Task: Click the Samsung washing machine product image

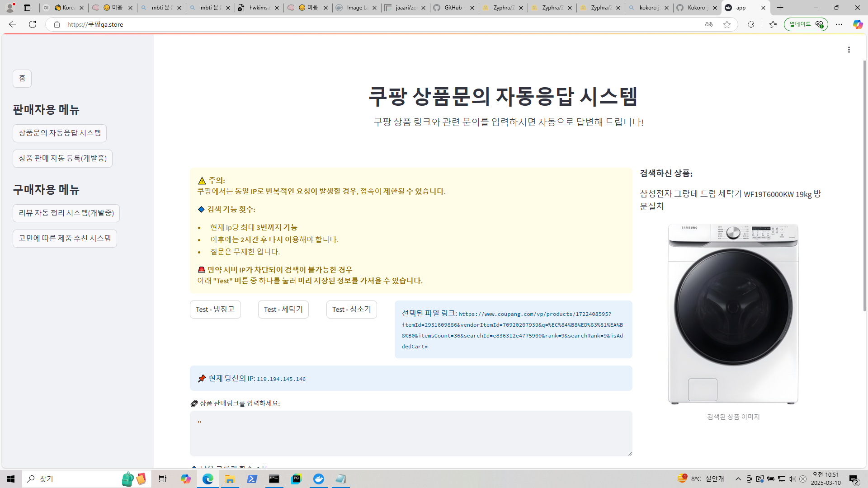Action: (733, 314)
